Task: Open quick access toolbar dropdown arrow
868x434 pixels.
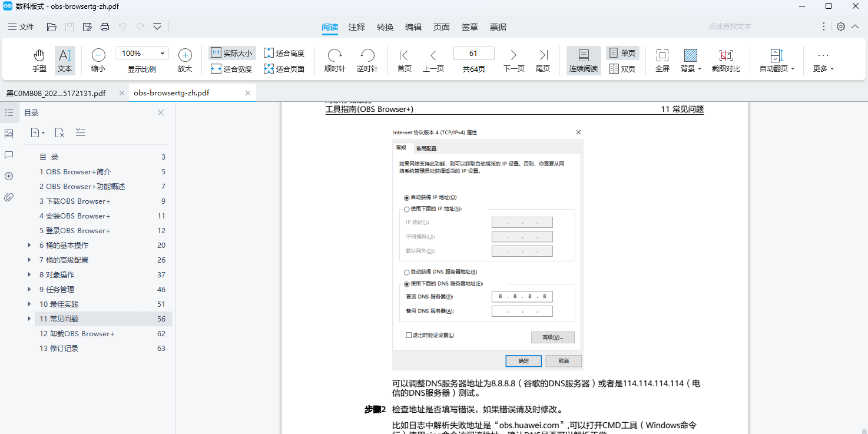Action: click(x=157, y=26)
